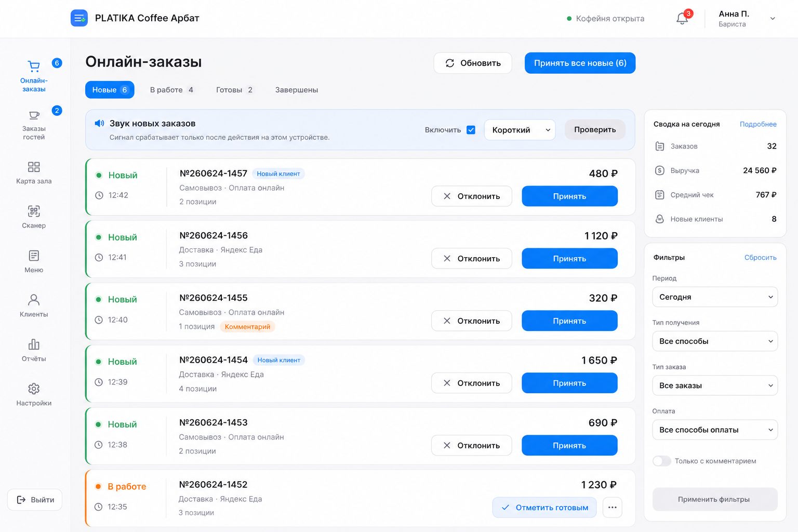The height and width of the screenshot is (532, 798).
Task: Open Клиенты person icon in sidebar
Action: coord(34,300)
